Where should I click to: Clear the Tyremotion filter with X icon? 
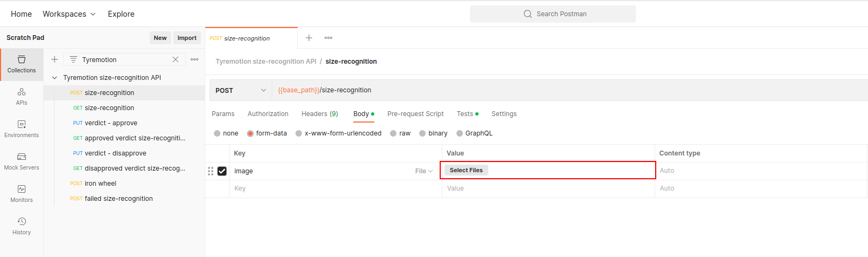(x=176, y=59)
